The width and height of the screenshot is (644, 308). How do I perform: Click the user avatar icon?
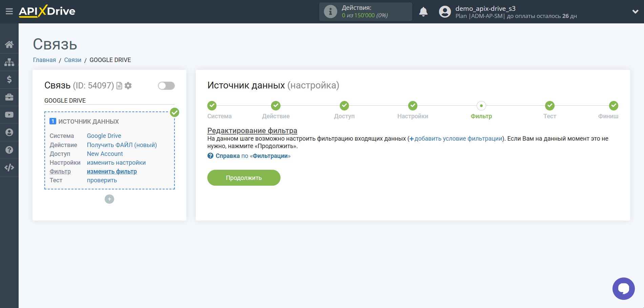click(x=445, y=12)
